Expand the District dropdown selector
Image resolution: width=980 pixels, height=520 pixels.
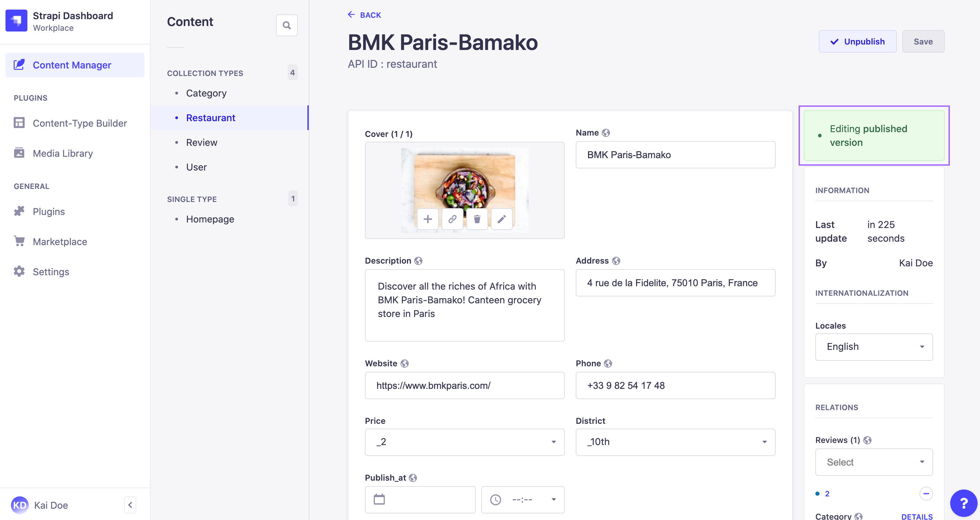pos(675,442)
